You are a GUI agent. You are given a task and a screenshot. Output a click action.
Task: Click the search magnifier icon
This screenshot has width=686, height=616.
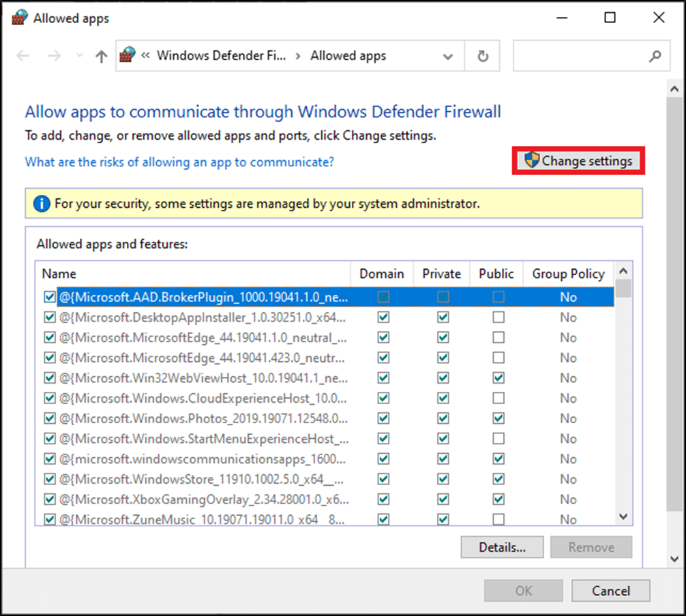(655, 57)
